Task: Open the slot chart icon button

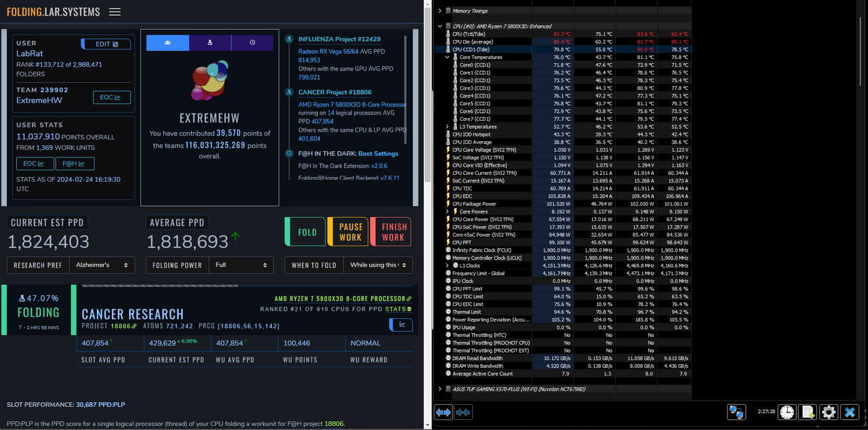Action: (x=401, y=325)
